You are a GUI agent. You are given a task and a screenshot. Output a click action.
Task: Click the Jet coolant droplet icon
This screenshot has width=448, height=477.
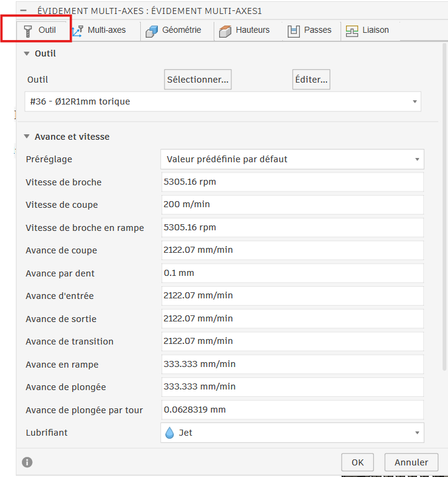170,433
